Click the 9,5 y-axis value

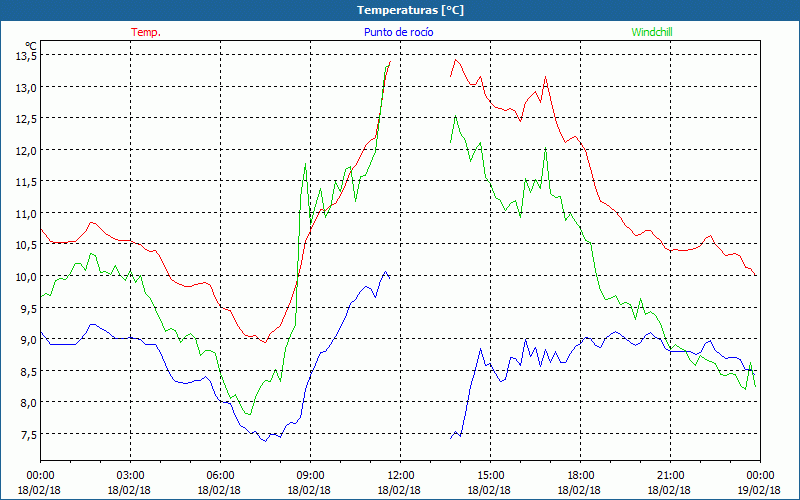click(x=28, y=308)
